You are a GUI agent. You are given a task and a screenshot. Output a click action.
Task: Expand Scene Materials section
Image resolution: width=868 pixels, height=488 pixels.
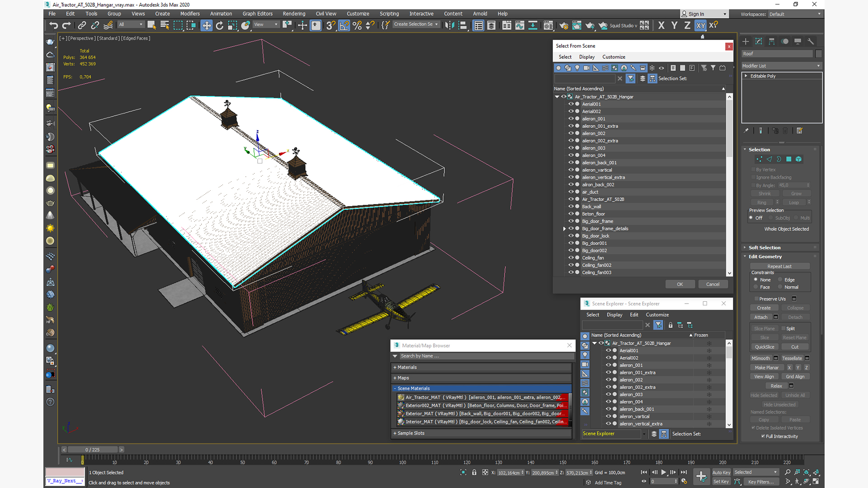tap(395, 388)
